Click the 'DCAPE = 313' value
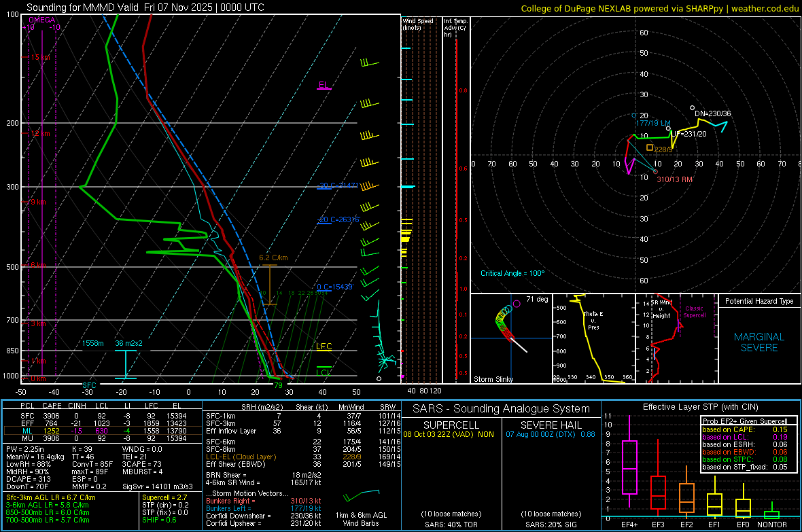Screen dimensions: 802x532 point(28,479)
